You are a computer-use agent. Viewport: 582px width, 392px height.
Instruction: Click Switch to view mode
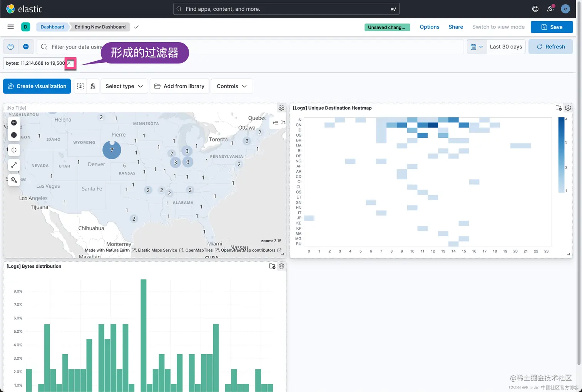pyautogui.click(x=498, y=27)
